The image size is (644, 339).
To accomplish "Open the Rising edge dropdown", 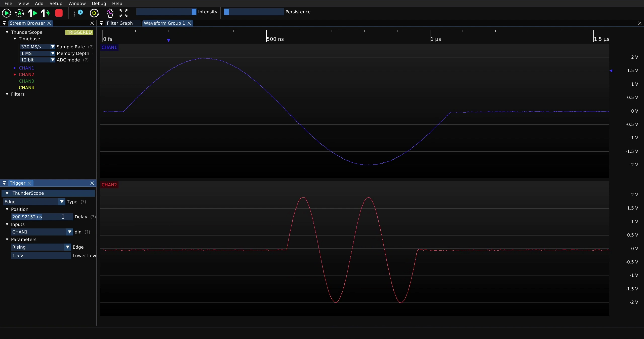I will 41,247.
